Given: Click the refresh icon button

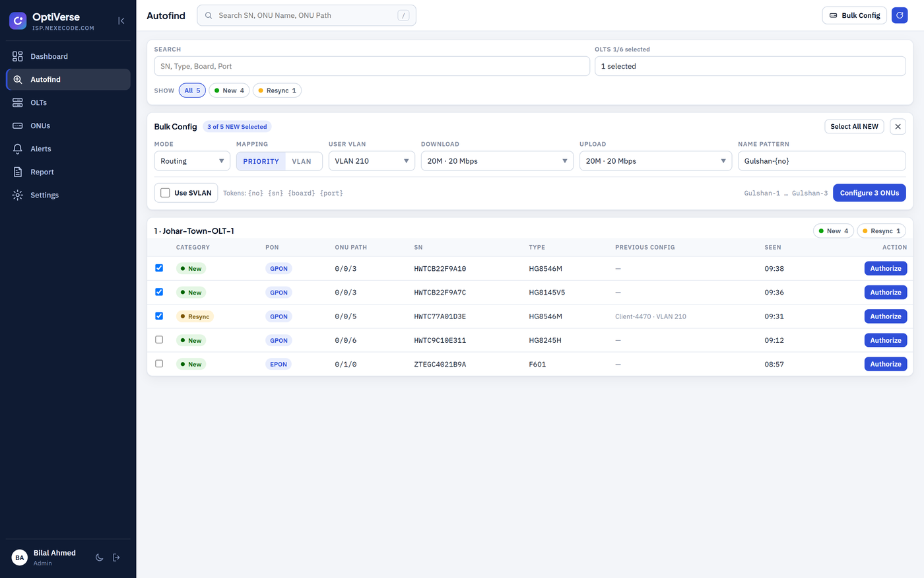Looking at the screenshot, I should pyautogui.click(x=900, y=15).
